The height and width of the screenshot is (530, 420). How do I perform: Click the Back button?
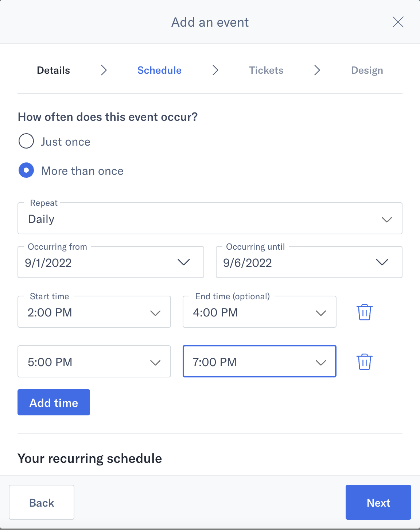tap(41, 502)
